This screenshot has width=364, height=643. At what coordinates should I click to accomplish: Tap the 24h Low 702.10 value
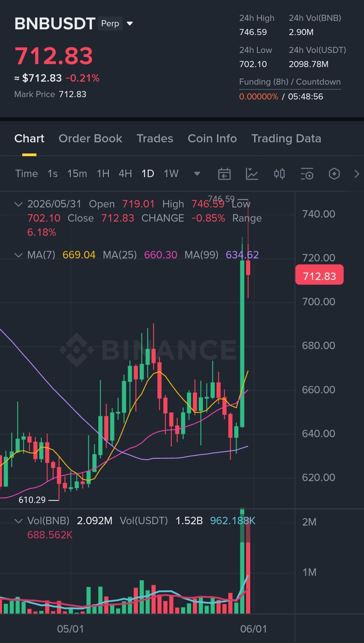click(x=253, y=64)
